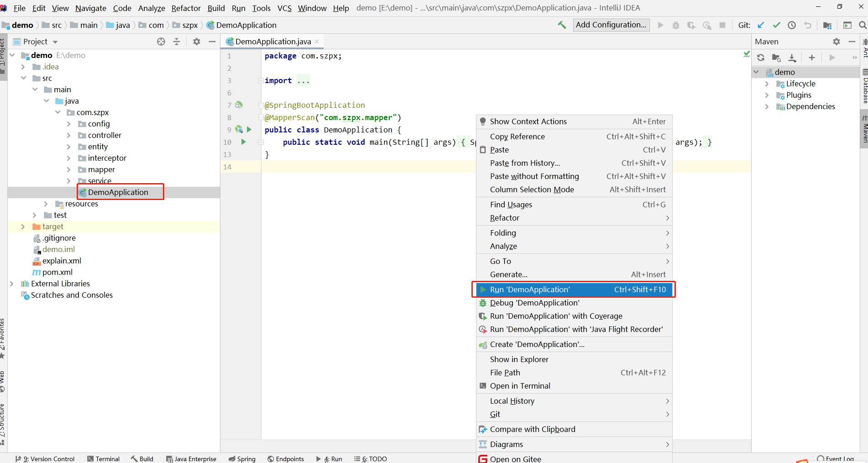Hide the Project panel with the minus icon
868x463 pixels.
point(212,42)
